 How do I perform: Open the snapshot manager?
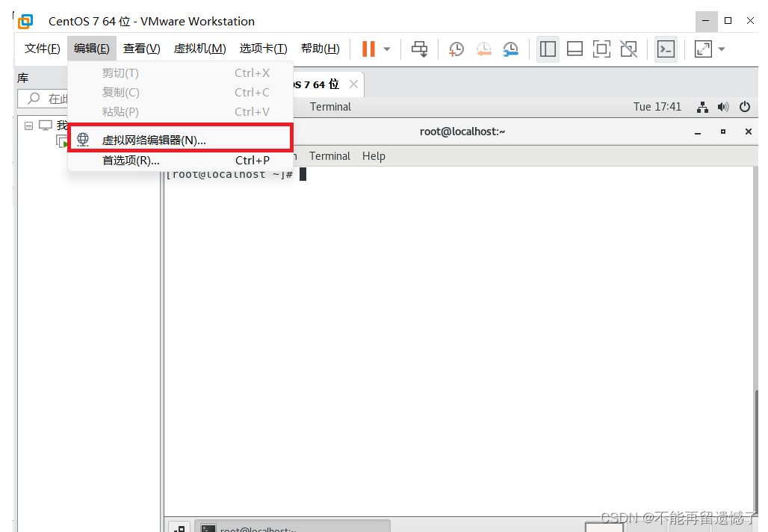point(510,49)
